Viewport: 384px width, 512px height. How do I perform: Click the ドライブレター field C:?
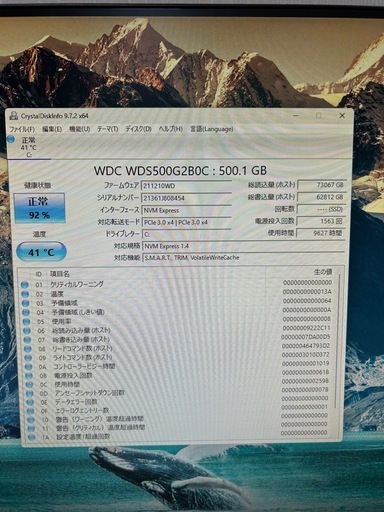186,234
